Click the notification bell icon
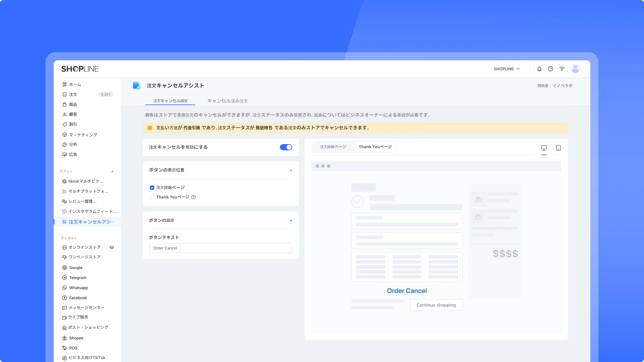 pyautogui.click(x=539, y=69)
